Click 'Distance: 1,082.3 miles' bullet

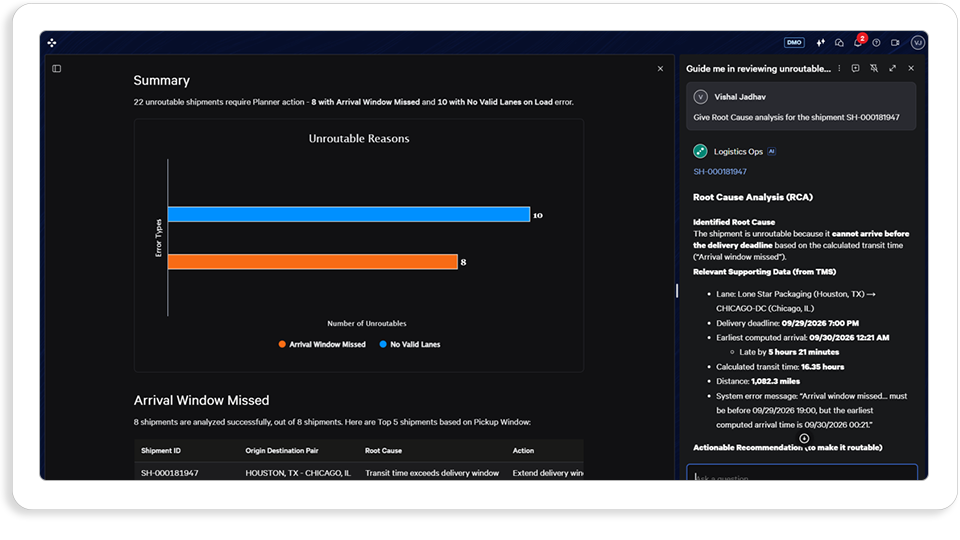pyautogui.click(x=758, y=381)
